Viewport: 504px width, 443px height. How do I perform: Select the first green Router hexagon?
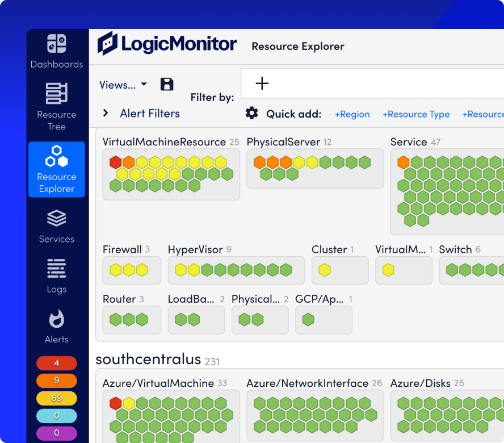click(x=116, y=320)
